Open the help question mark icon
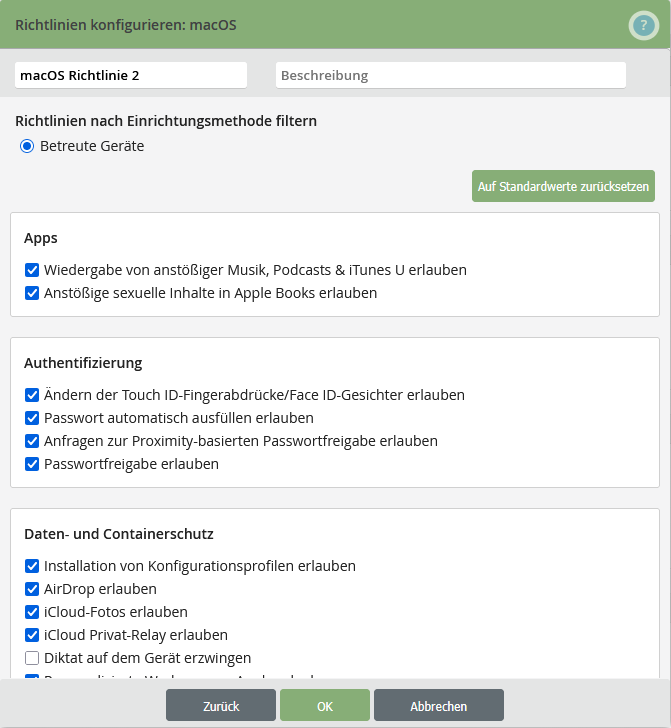This screenshot has height=728, width=671. click(643, 25)
